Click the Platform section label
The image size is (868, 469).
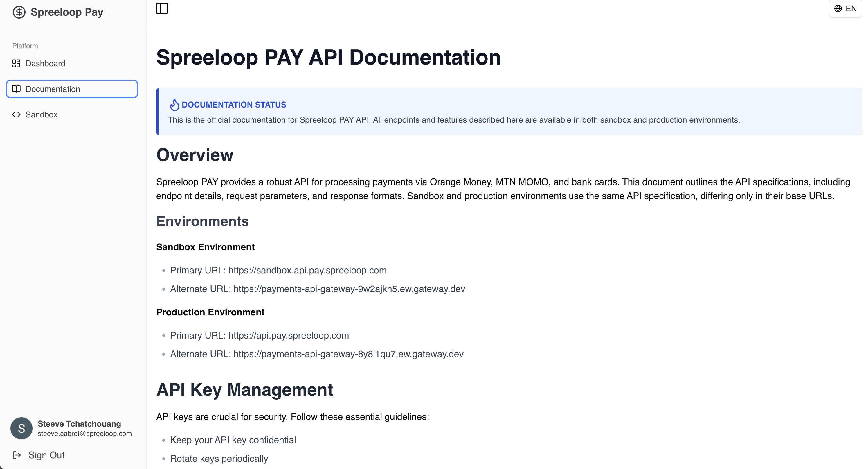point(25,46)
